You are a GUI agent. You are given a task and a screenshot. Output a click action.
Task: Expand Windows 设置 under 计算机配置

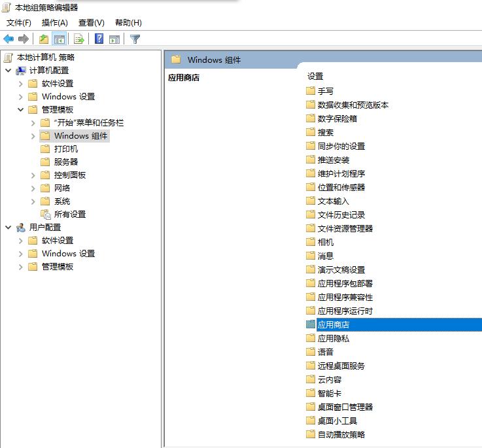(21, 97)
